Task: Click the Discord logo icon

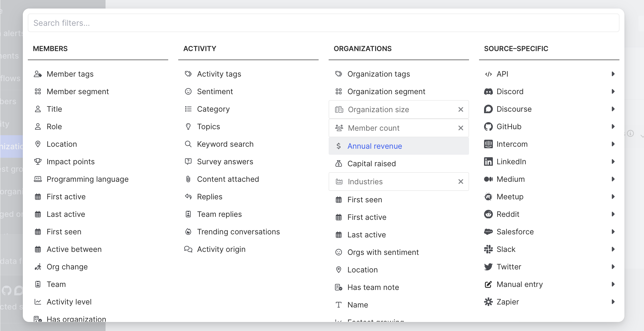Action: click(x=488, y=92)
